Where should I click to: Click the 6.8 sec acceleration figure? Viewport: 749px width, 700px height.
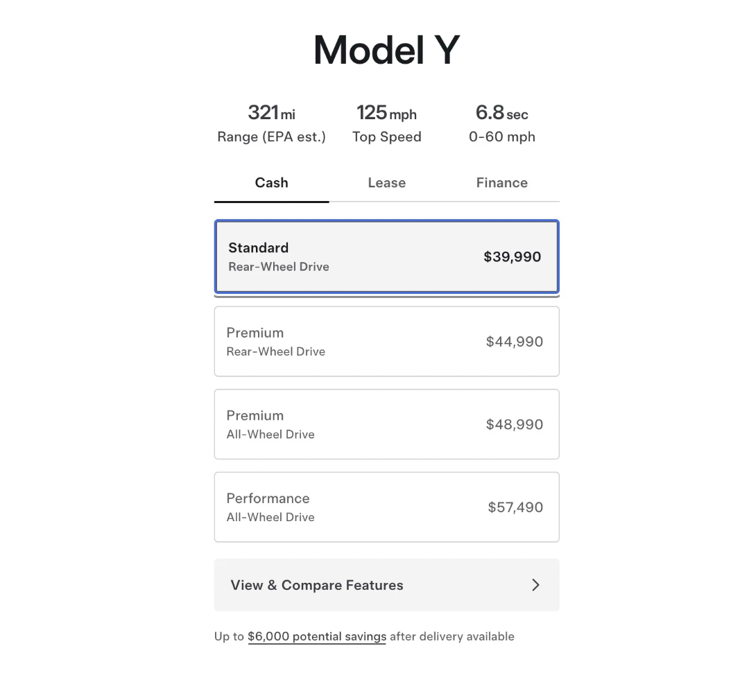pyautogui.click(x=501, y=112)
